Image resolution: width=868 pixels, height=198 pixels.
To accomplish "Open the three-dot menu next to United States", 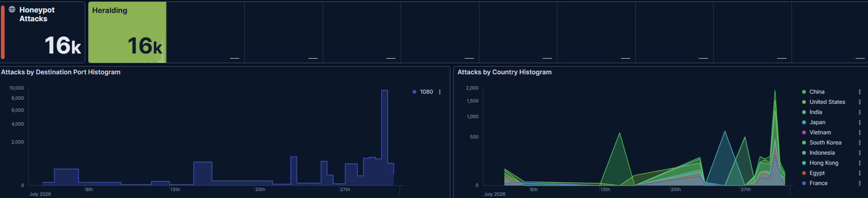I will click(x=860, y=102).
